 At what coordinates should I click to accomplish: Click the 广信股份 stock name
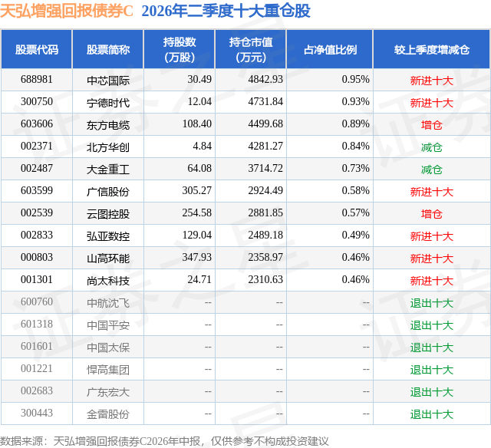point(108,191)
